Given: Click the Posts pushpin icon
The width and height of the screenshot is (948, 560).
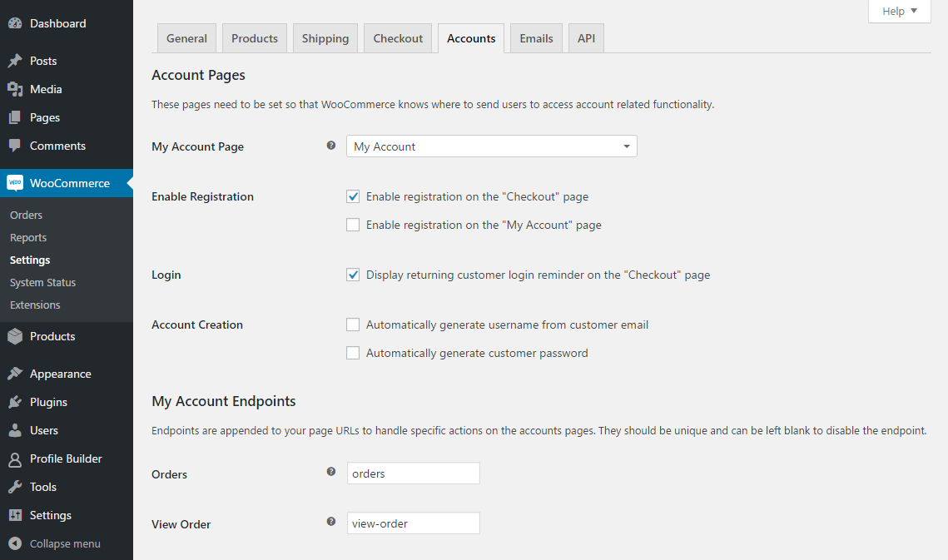Looking at the screenshot, I should click(x=15, y=61).
